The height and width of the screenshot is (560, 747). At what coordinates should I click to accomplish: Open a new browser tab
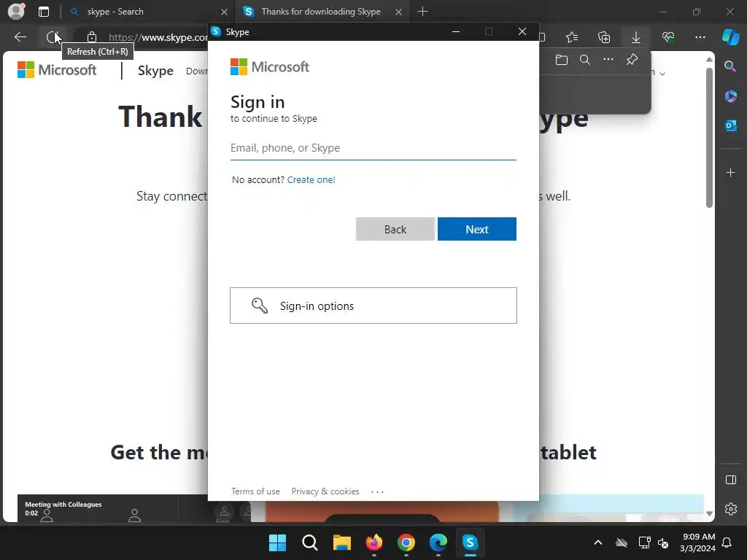click(422, 12)
